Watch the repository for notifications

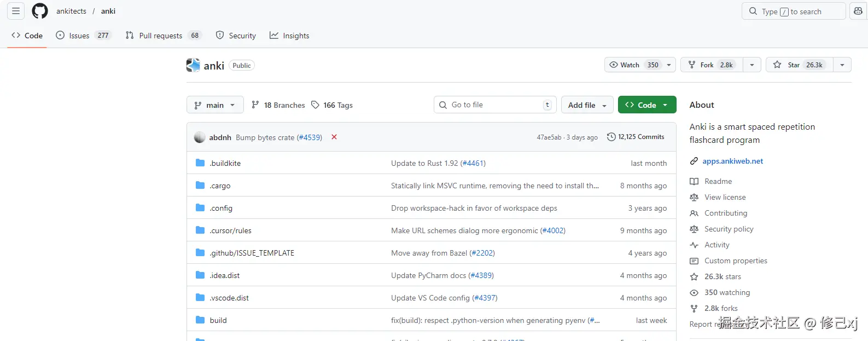[x=640, y=65]
